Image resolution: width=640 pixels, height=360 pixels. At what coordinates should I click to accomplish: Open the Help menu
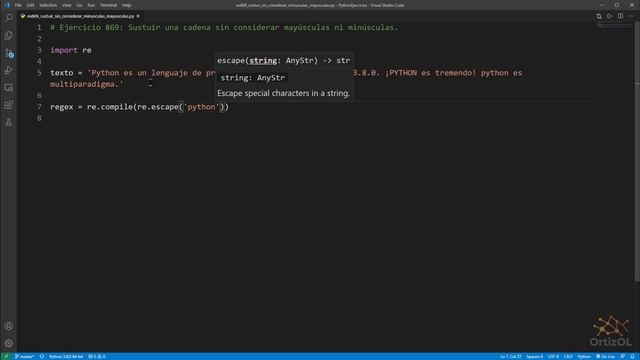point(127,5)
